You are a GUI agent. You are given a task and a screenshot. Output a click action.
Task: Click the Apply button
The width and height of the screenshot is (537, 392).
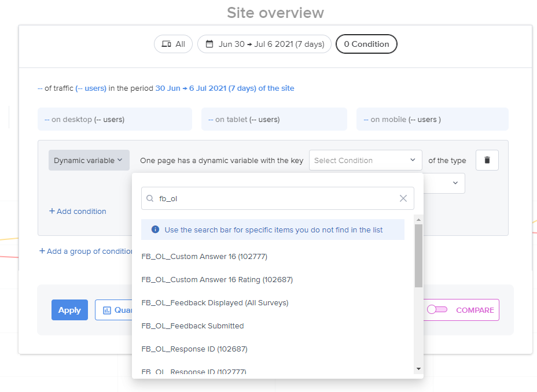(69, 310)
